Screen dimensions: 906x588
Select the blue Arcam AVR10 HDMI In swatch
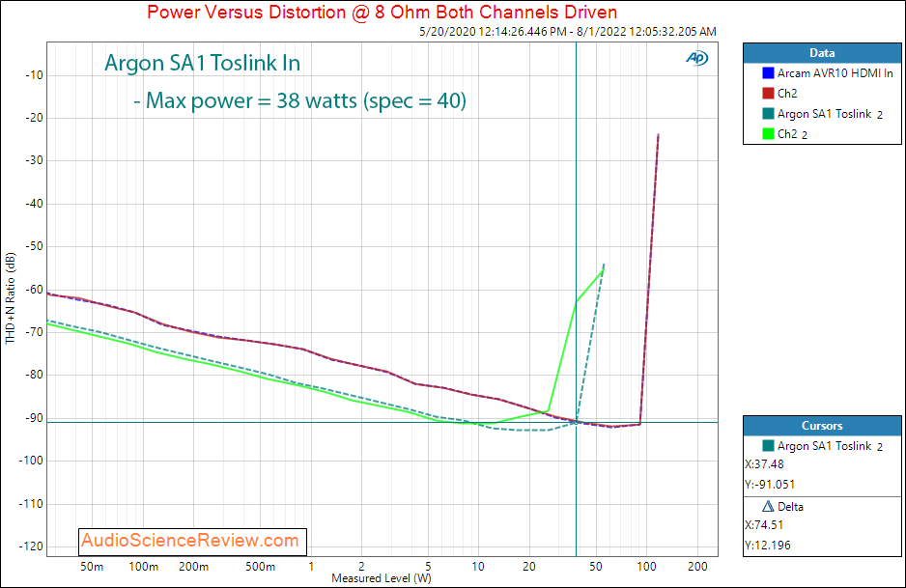pos(768,73)
